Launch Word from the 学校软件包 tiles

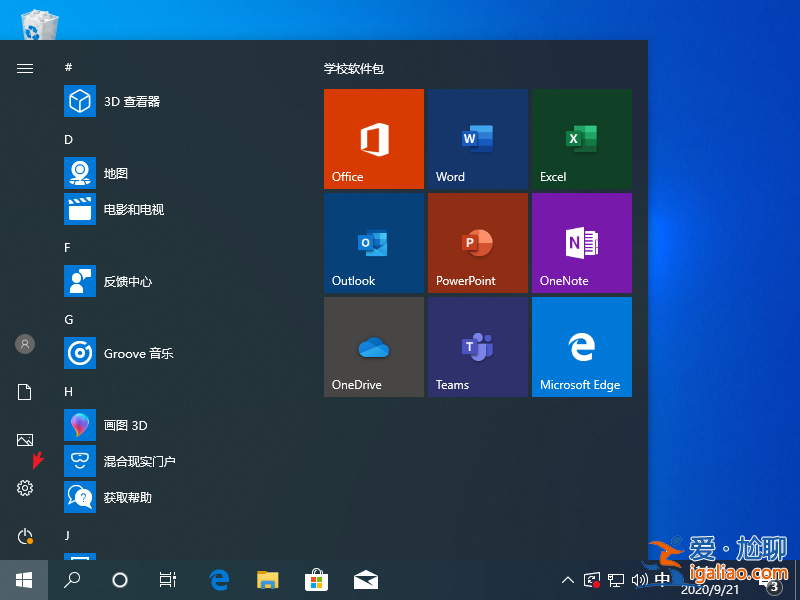coord(477,139)
